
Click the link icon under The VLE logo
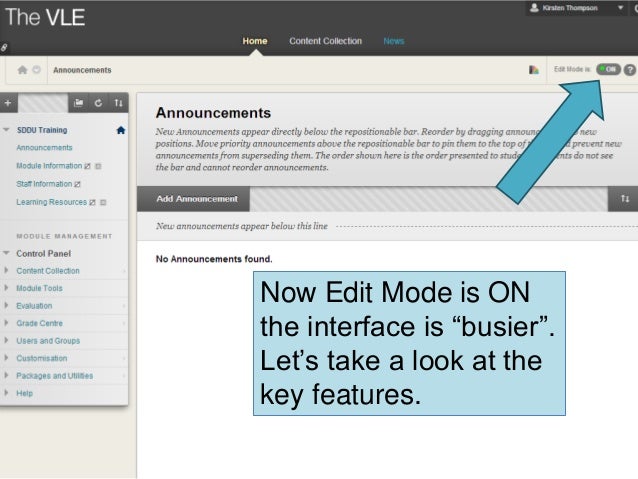point(4,47)
